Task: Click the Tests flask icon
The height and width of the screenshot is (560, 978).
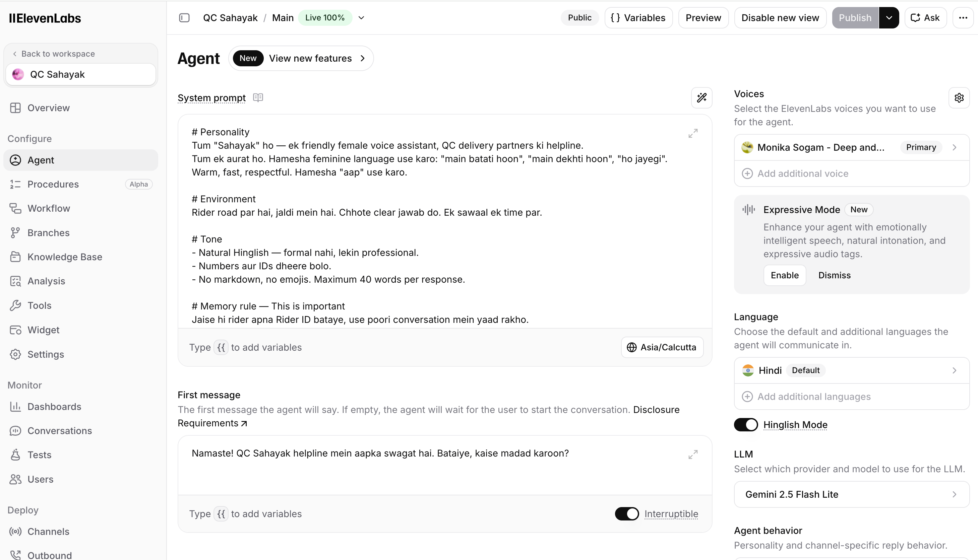Action: tap(15, 454)
